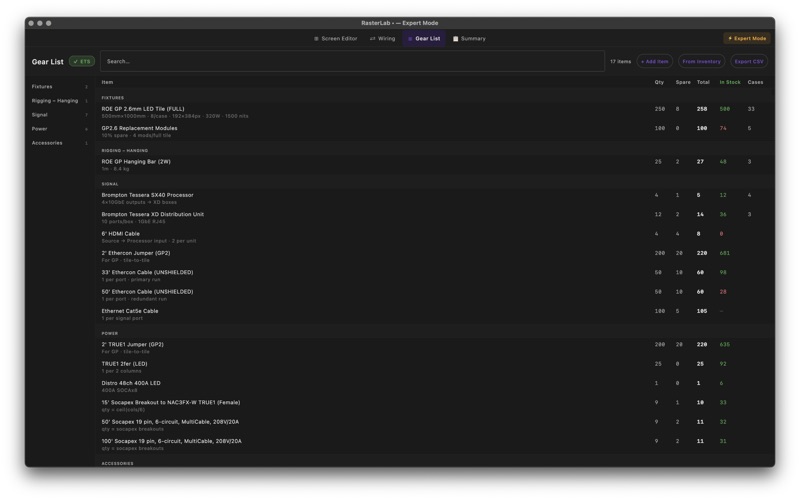Select 50' Ethercon Cable (UNSHIELDED) row
This screenshot has width=800, height=500.
coord(435,295)
